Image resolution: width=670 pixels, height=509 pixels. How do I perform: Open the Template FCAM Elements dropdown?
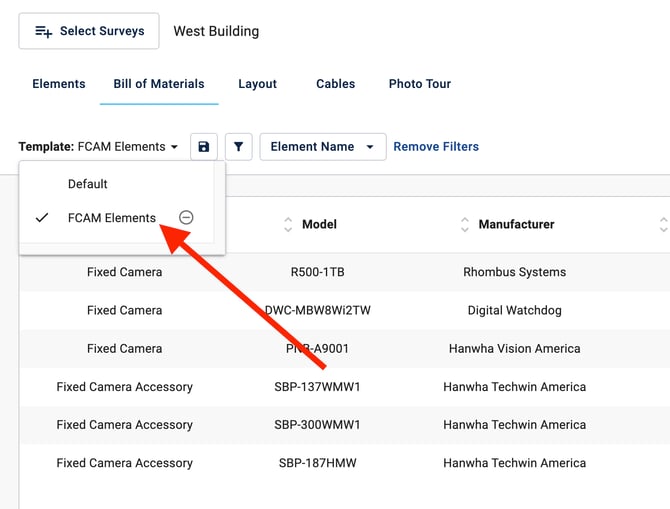point(98,147)
